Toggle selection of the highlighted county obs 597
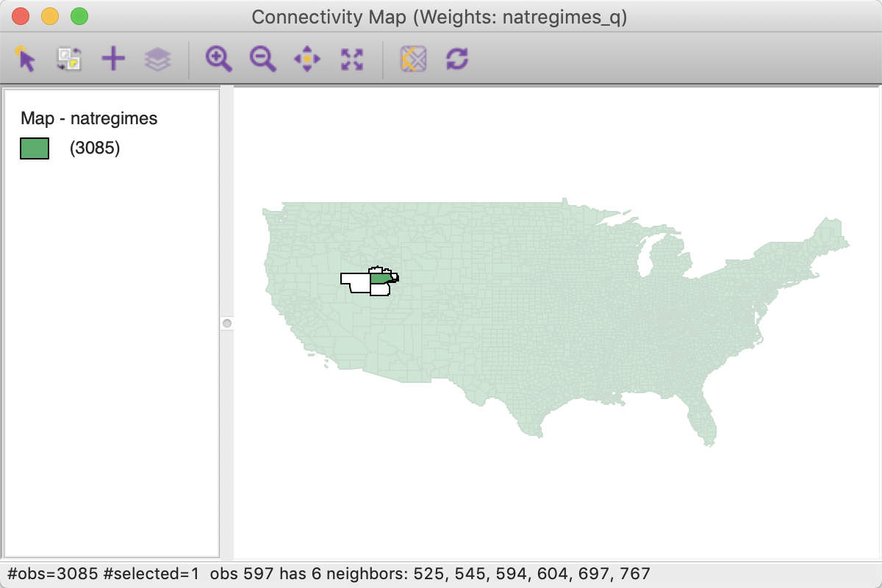The width and height of the screenshot is (882, 588). point(380,278)
